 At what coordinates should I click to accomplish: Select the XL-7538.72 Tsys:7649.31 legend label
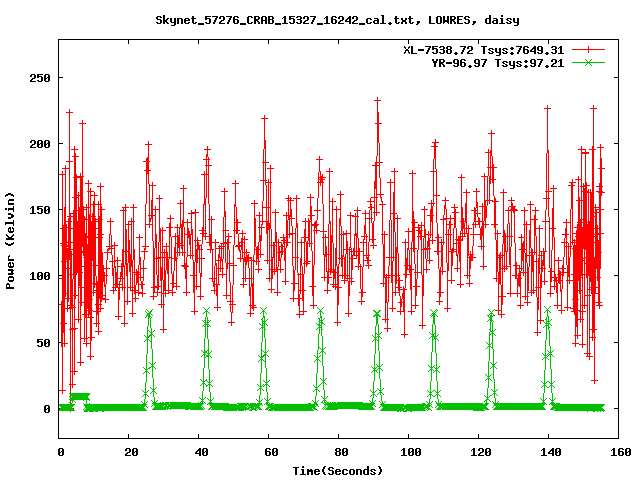click(x=484, y=50)
